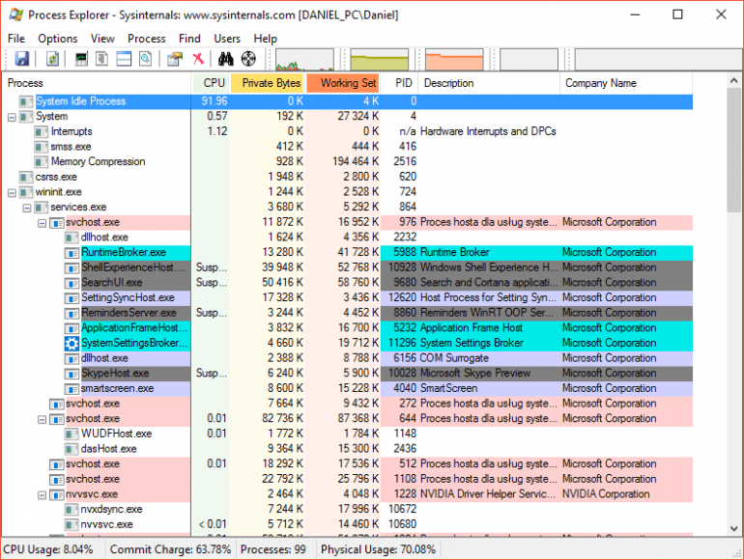Click the SystemSettingsBroker gear icon
This screenshot has height=560, width=744.
click(72, 343)
